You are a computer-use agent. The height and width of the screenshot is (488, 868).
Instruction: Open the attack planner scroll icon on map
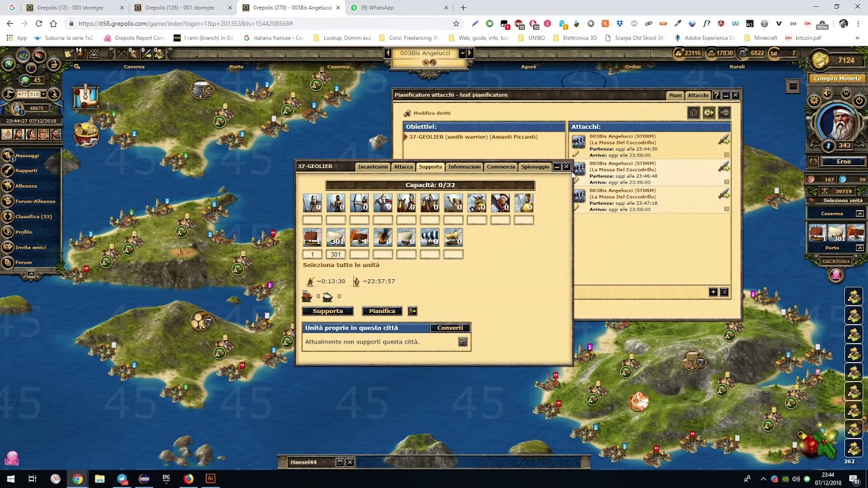(x=87, y=97)
